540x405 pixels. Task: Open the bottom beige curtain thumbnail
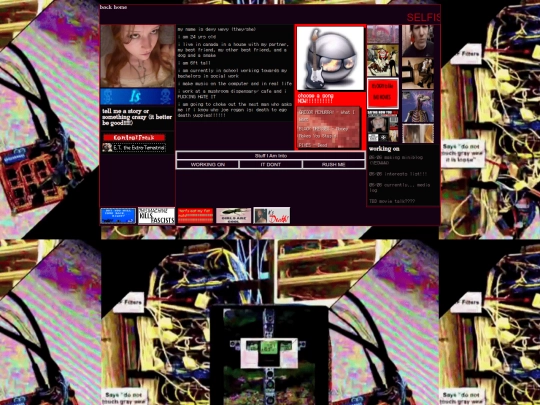(418, 133)
